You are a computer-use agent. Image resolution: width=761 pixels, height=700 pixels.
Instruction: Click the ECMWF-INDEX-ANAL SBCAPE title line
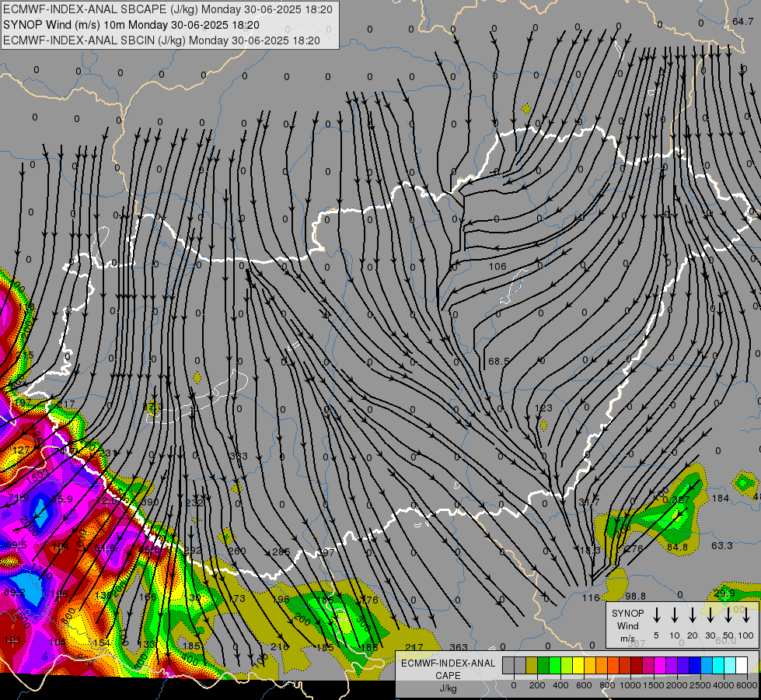pos(168,9)
